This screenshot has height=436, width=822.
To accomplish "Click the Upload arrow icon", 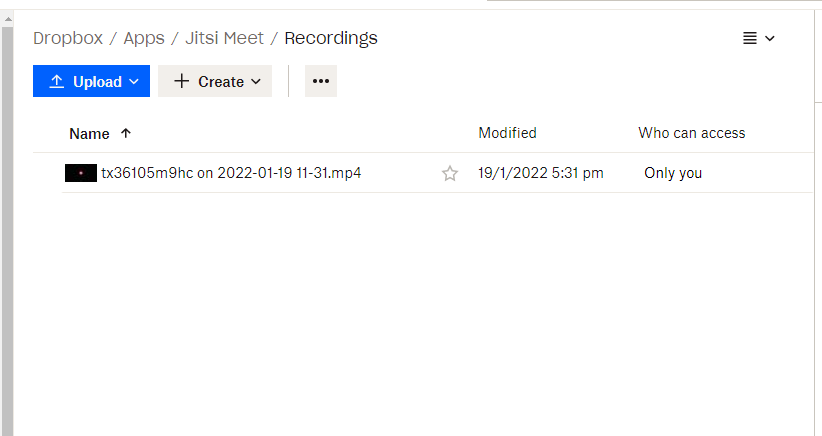I will (57, 81).
